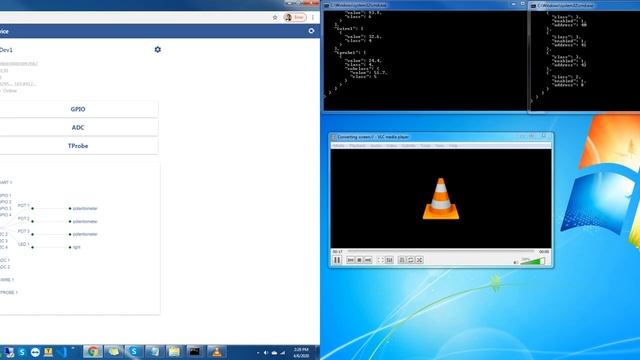Expand quick launch overflow chevron

73,348
